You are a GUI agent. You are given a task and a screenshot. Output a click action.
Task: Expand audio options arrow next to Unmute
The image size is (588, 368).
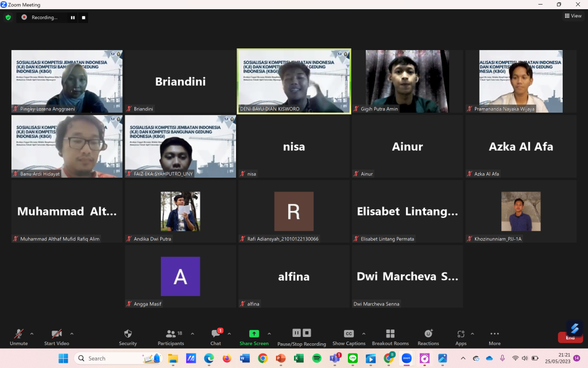(x=32, y=333)
